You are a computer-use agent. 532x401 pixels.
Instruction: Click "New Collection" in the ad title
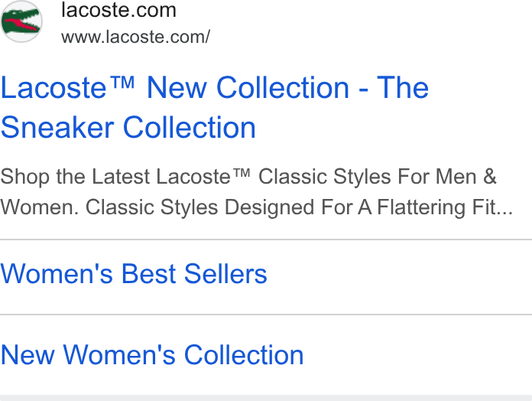(248, 88)
